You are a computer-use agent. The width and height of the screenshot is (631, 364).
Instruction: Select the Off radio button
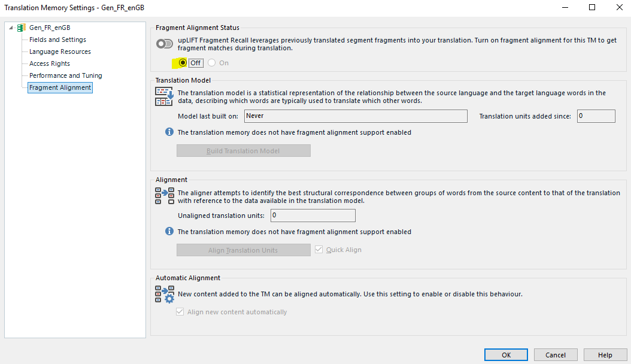[x=183, y=63]
